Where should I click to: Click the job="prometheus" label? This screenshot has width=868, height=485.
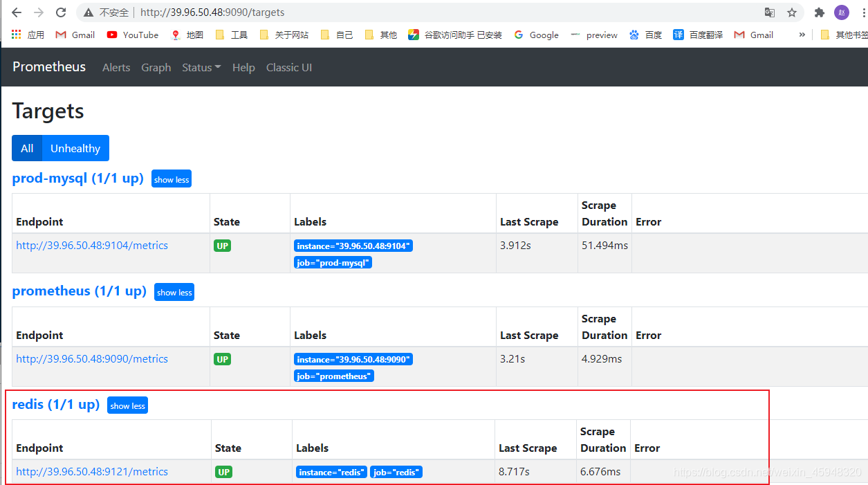pyautogui.click(x=333, y=376)
